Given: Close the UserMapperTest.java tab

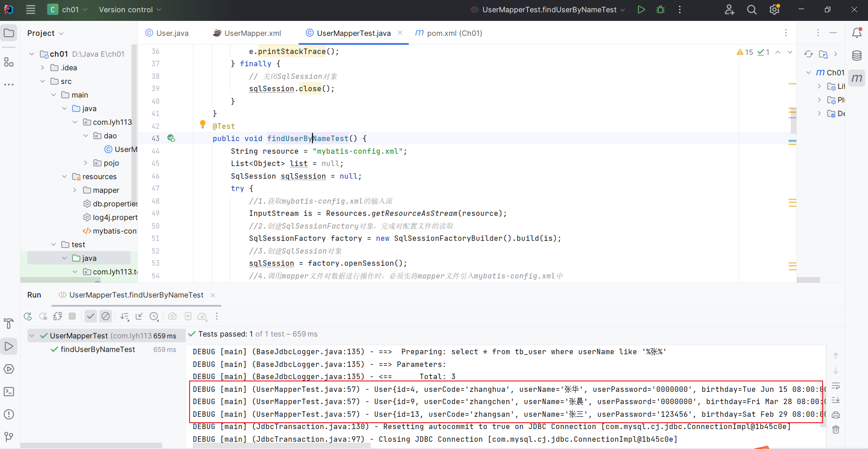Looking at the screenshot, I should 400,33.
